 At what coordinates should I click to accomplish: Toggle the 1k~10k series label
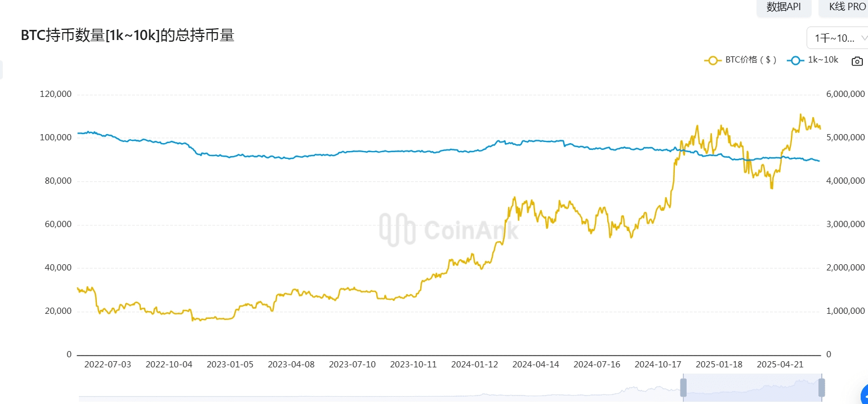(823, 60)
